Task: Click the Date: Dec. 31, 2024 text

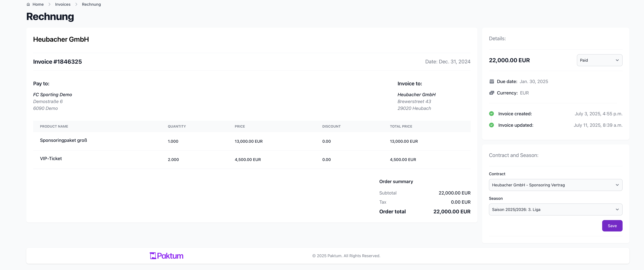Action: coord(448,62)
